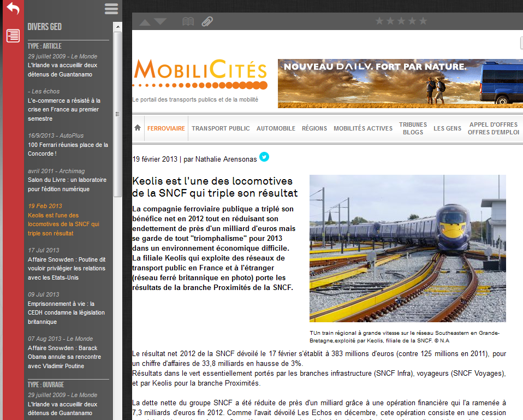Open 100 Ferrari réunies place de la Concorde
The image size is (523, 420).
(x=68, y=149)
